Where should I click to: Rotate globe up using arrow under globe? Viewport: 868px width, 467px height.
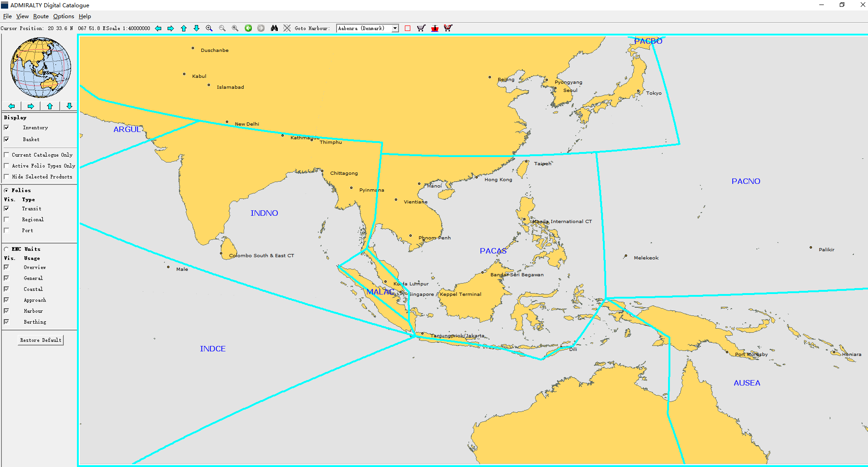[x=50, y=106]
